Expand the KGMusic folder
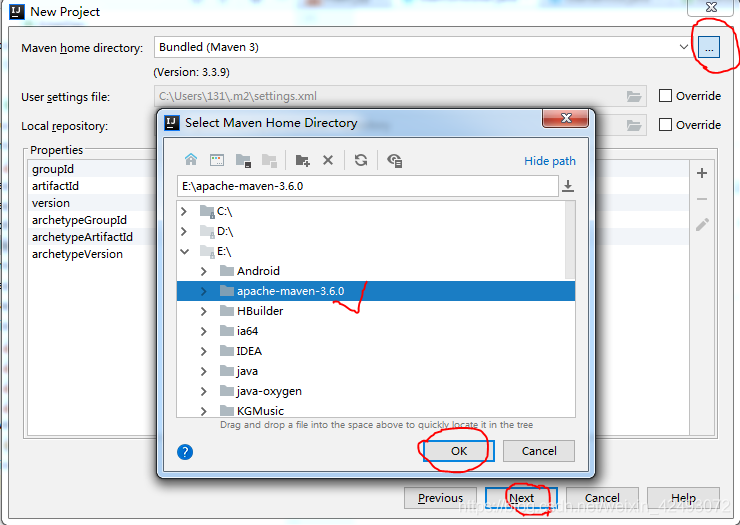Viewport: 740px width, 525px height. (203, 411)
